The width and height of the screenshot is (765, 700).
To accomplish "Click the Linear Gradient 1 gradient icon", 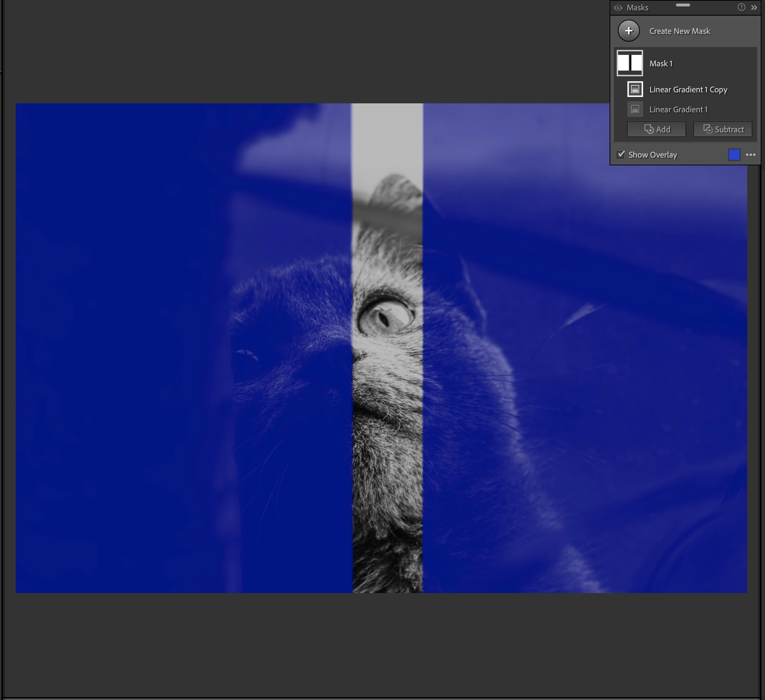I will [635, 109].
